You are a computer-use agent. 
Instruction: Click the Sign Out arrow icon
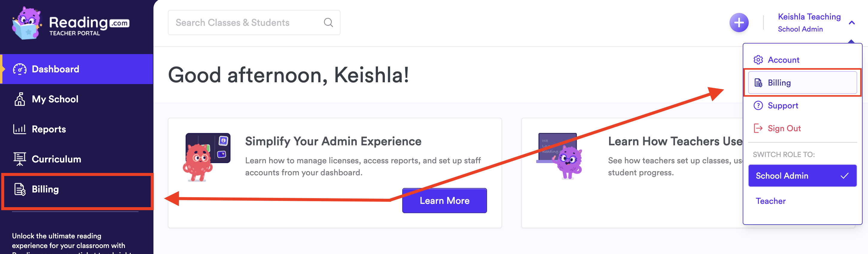pos(758,128)
